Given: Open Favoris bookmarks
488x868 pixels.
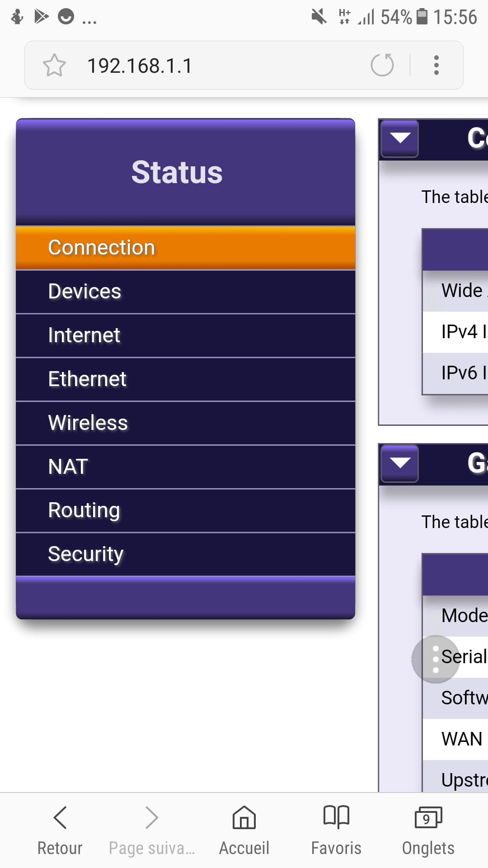Looking at the screenshot, I should tap(336, 830).
